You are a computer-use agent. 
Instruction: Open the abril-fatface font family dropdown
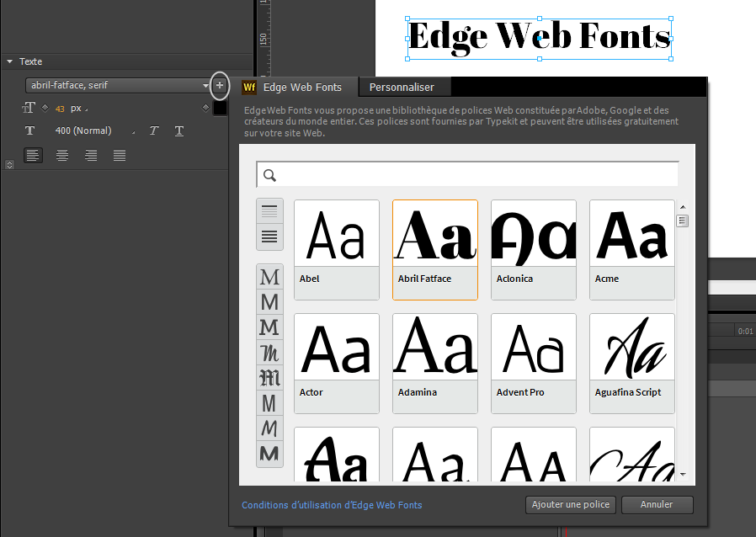[x=118, y=85]
